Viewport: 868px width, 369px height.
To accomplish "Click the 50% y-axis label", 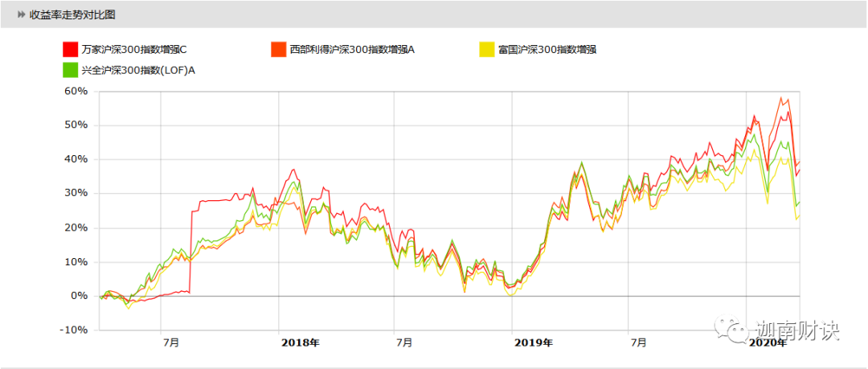I will coord(77,125).
